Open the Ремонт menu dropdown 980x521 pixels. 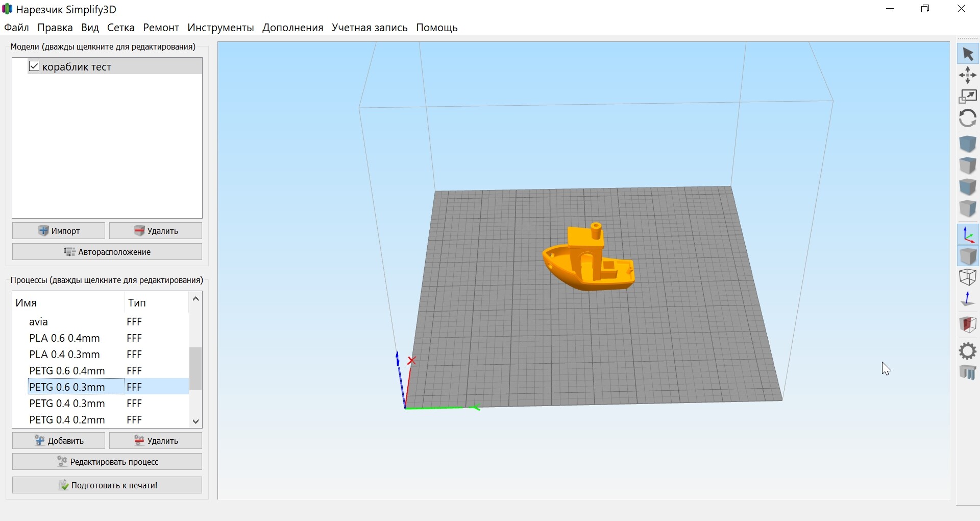(161, 28)
